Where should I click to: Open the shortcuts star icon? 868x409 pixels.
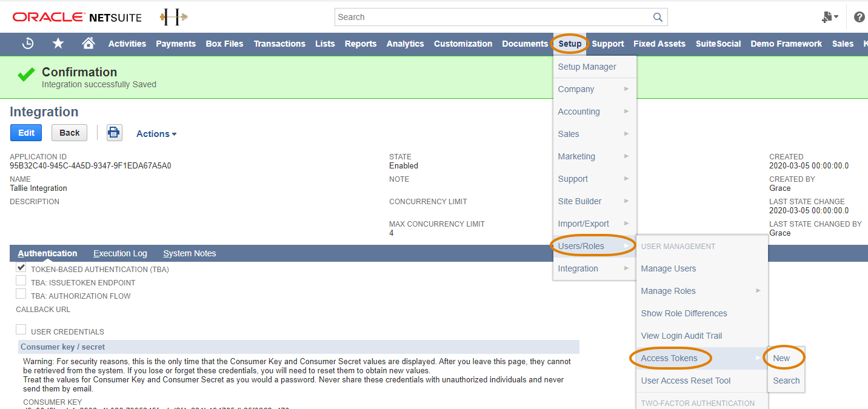[58, 43]
